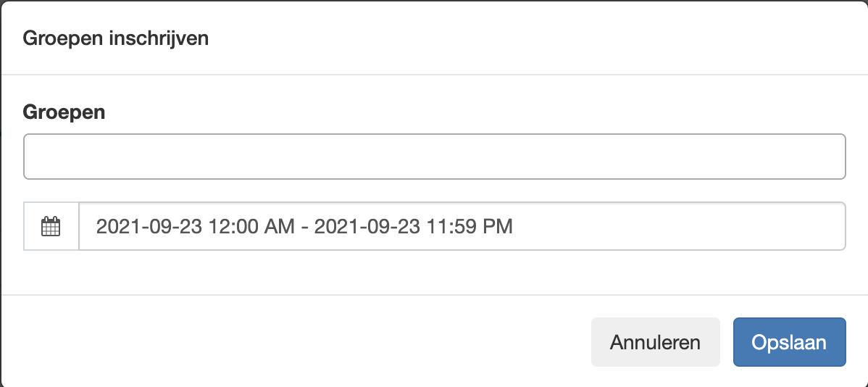Viewport: 868px width, 387px height.
Task: Click the start date 2021-09-23 12:00 AM
Action: click(x=196, y=226)
